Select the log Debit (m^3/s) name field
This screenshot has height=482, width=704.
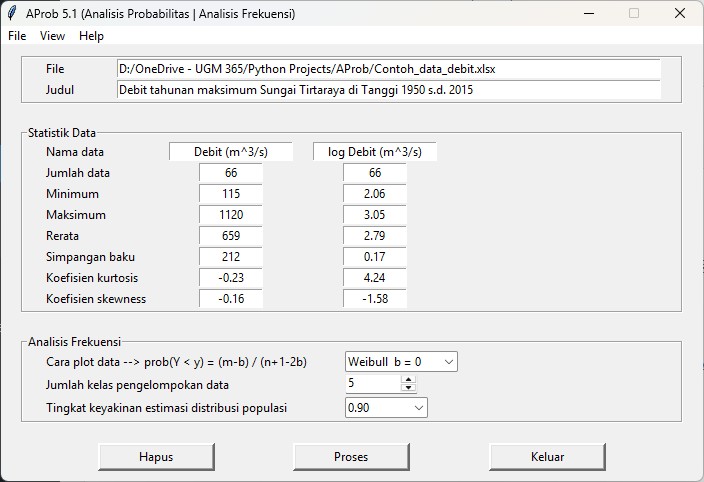(x=375, y=152)
